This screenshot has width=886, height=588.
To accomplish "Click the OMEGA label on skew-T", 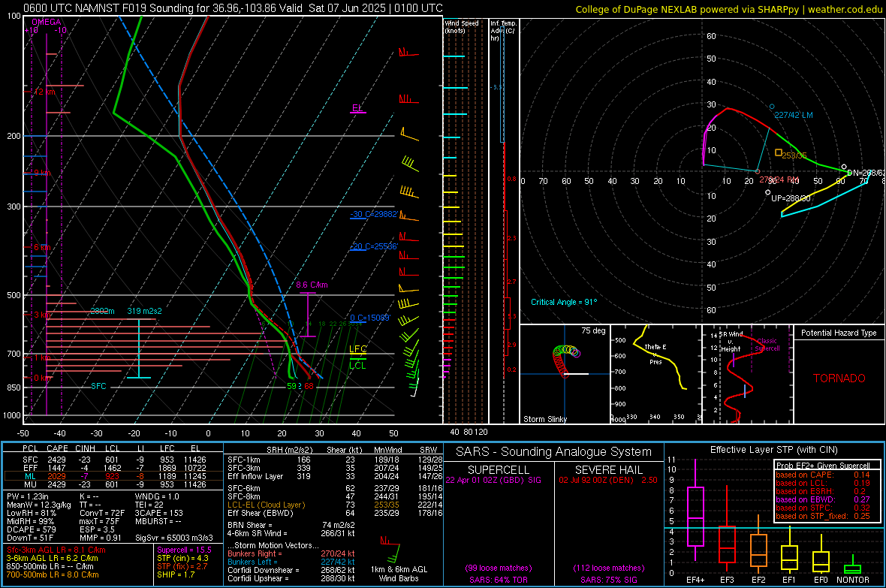I will tap(47, 22).
